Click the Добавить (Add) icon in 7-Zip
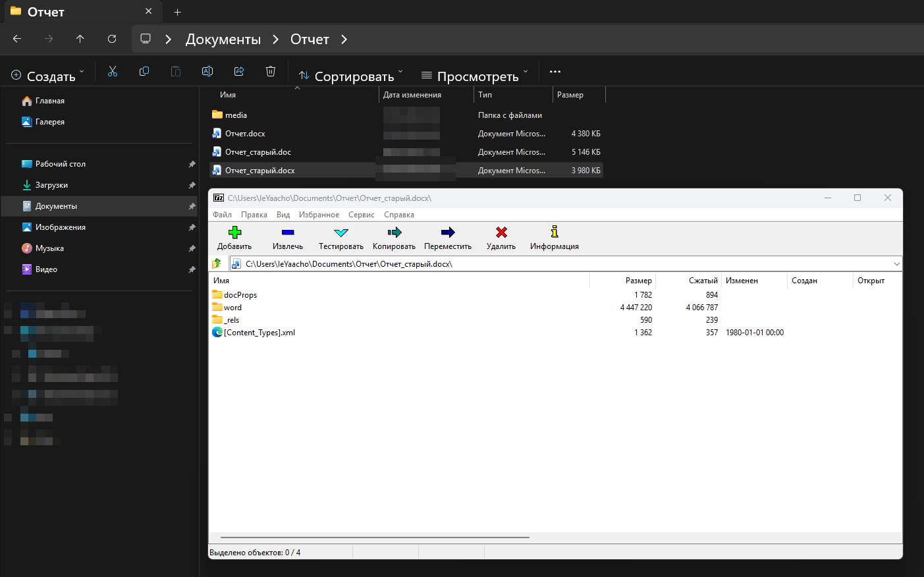 pos(234,233)
